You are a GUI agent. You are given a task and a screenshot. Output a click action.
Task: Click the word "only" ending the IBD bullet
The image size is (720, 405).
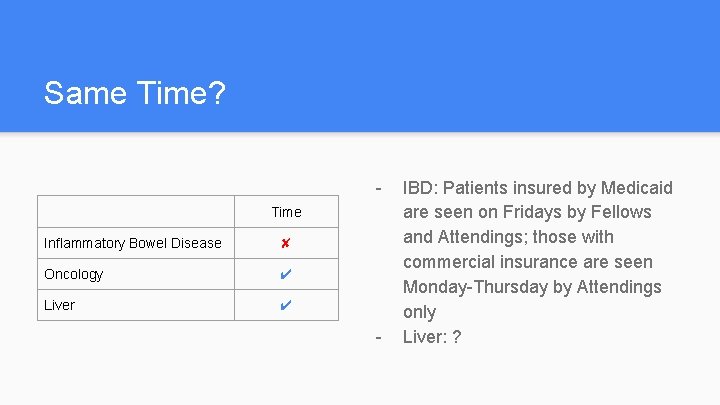419,312
